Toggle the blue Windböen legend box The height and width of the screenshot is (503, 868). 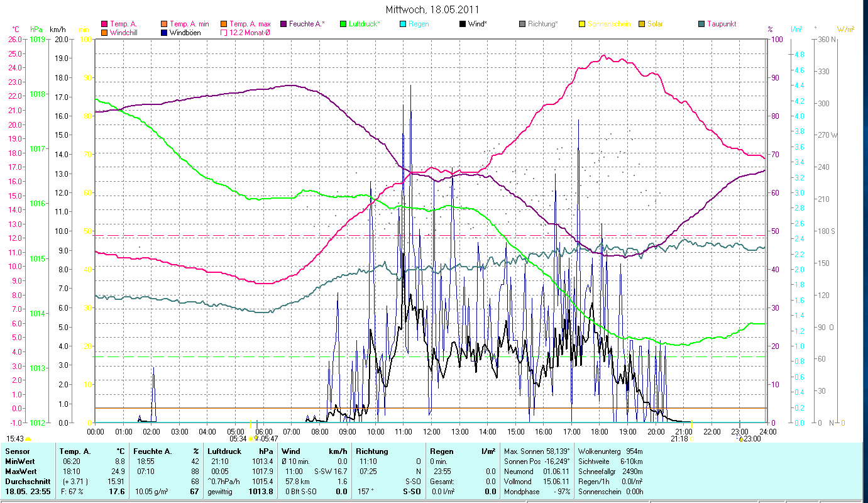[164, 33]
